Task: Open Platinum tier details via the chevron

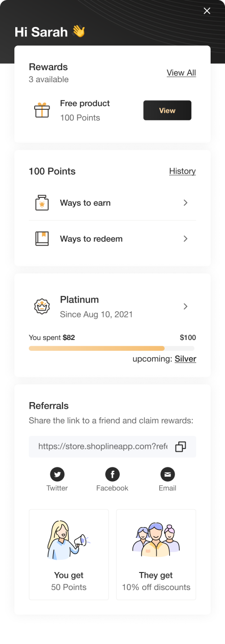Action: click(185, 307)
